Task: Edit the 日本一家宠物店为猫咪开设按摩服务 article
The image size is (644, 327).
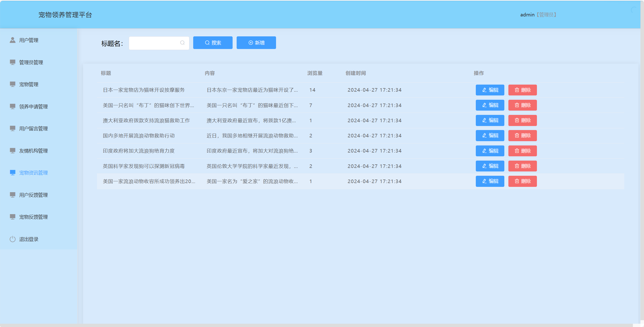Action: click(490, 90)
